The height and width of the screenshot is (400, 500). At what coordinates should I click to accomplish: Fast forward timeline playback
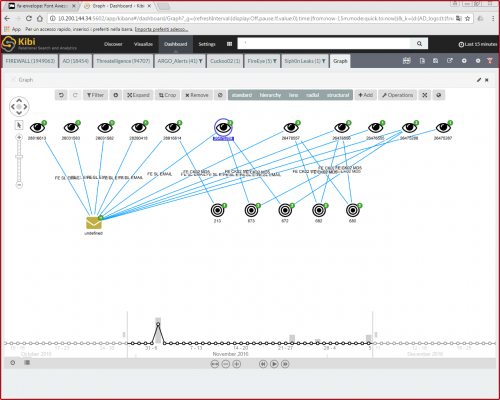point(285,364)
